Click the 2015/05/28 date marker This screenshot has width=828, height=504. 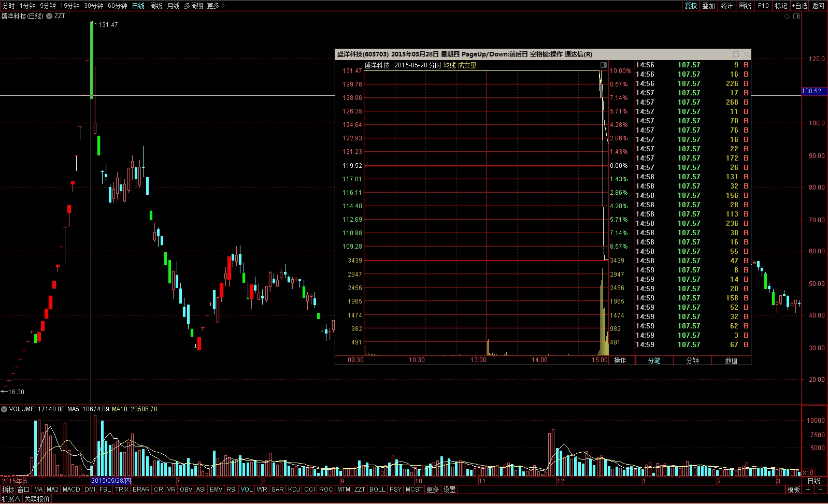click(111, 481)
